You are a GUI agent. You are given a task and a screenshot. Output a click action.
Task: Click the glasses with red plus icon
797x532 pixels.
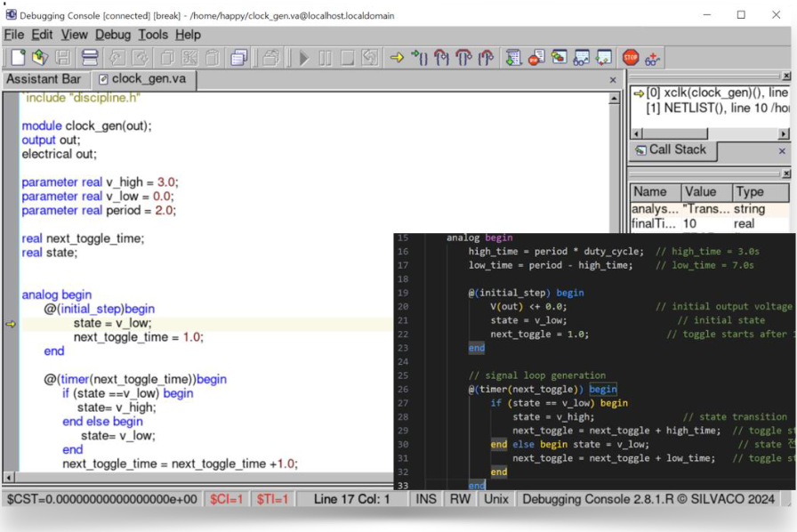point(652,59)
